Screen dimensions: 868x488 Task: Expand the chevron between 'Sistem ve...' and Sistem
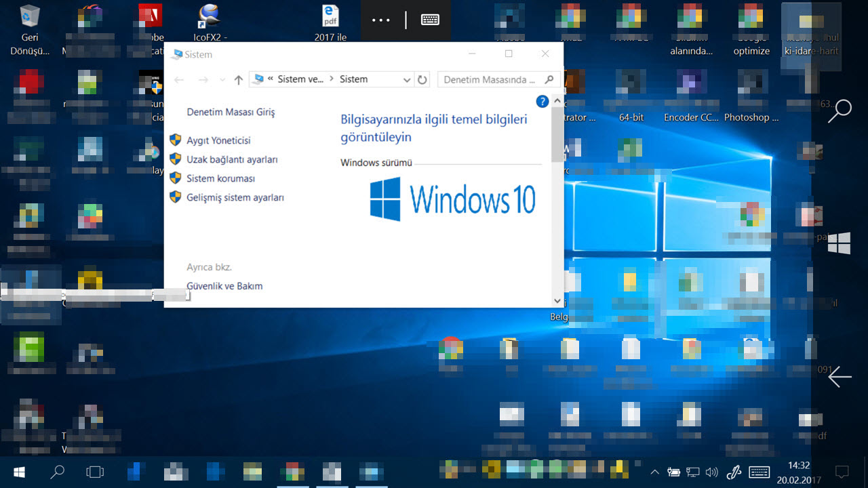tap(332, 79)
